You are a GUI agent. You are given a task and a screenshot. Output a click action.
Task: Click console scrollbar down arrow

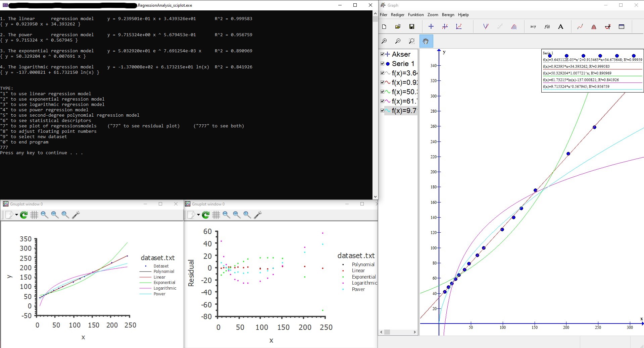pos(375,197)
